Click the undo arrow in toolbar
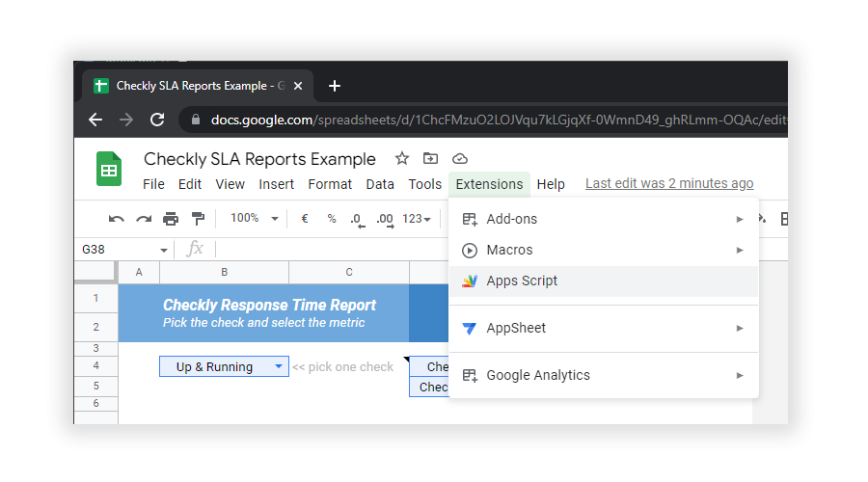Image resolution: width=868 pixels, height=482 pixels. click(x=117, y=219)
